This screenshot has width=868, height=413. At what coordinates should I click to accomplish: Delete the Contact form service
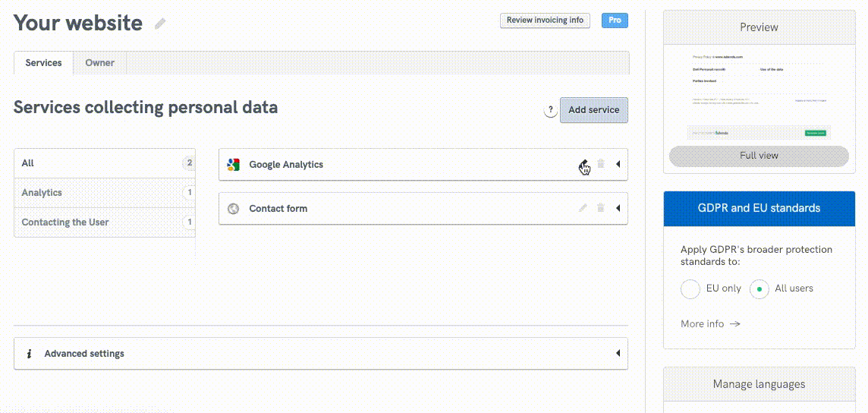click(601, 208)
